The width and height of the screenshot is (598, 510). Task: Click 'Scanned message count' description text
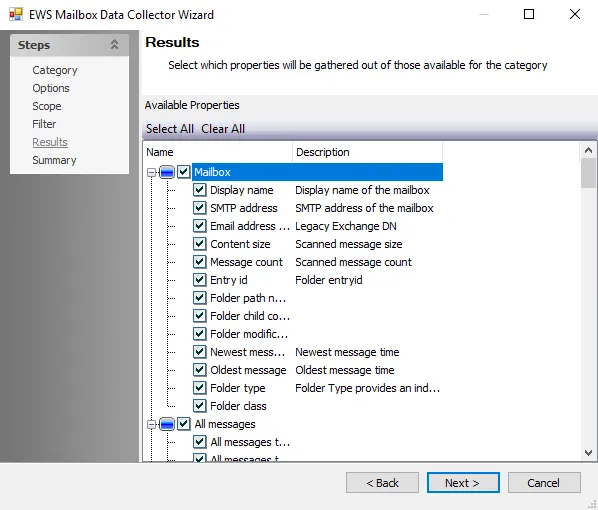click(x=354, y=262)
